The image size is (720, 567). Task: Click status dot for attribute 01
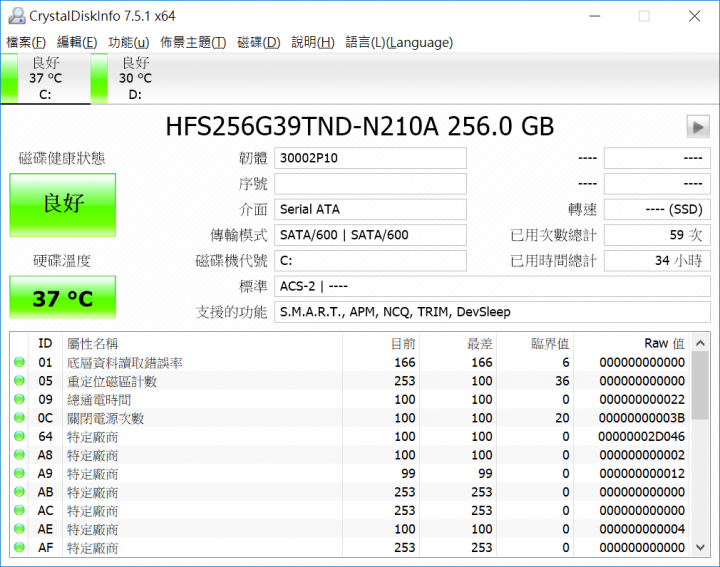(x=19, y=362)
